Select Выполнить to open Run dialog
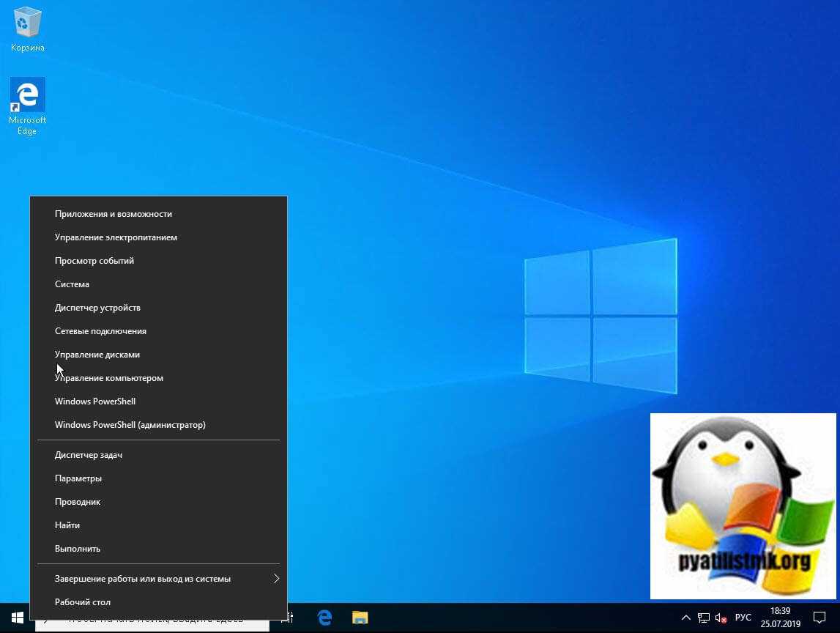 [x=78, y=549]
